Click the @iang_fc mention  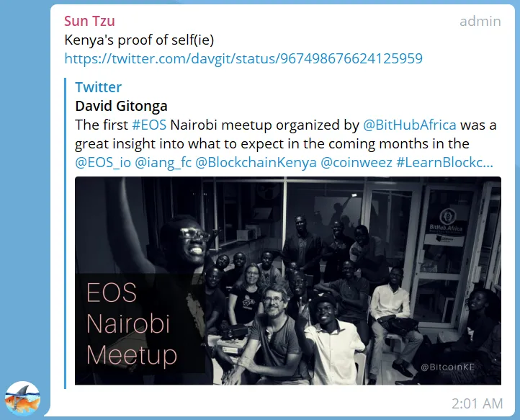pos(163,163)
